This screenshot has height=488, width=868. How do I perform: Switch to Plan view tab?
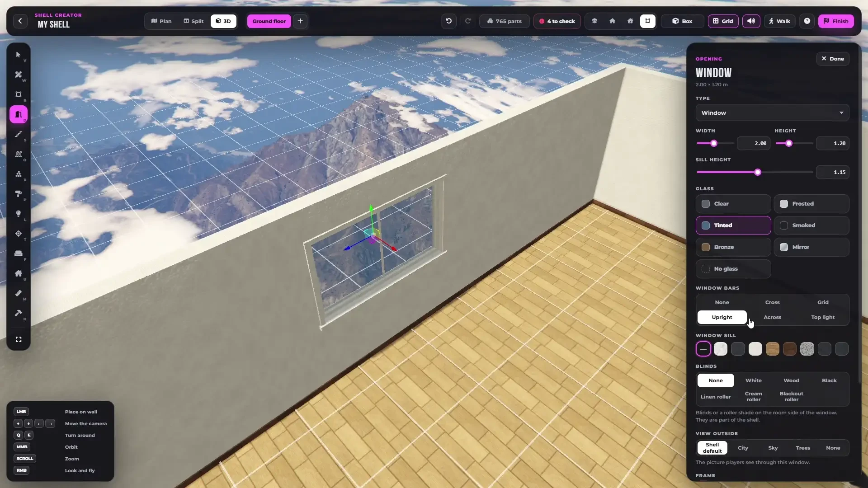pyautogui.click(x=161, y=21)
